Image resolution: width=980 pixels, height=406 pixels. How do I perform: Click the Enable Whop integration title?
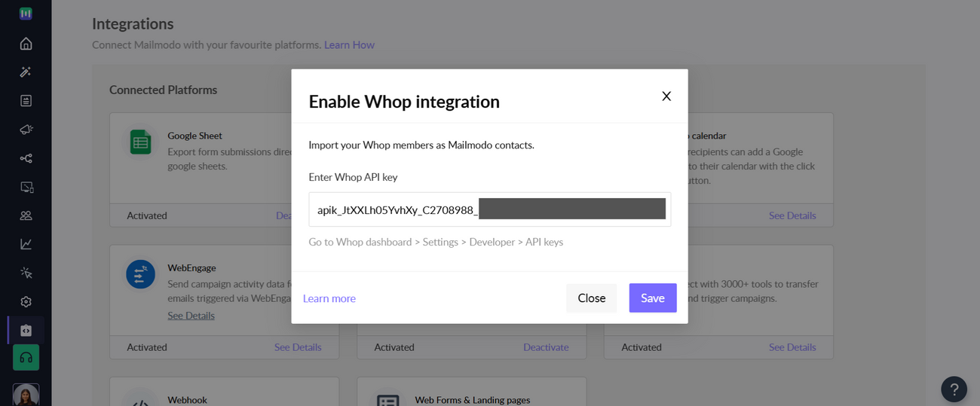point(404,101)
